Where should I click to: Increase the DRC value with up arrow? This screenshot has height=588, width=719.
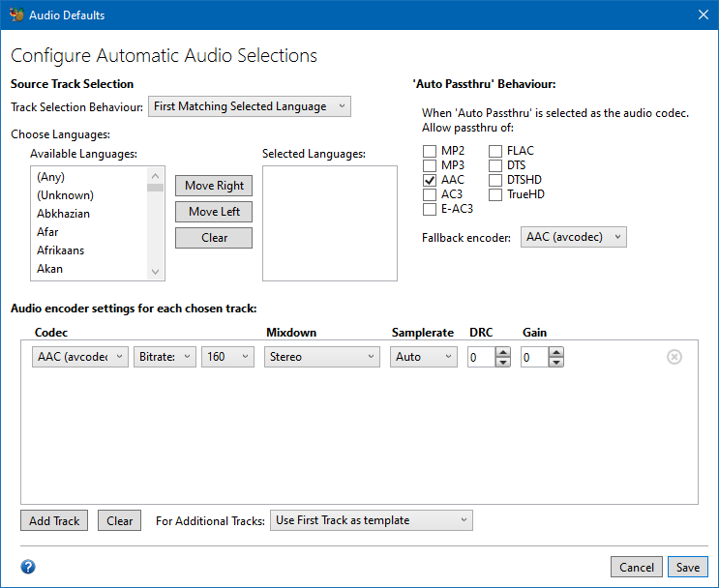click(x=503, y=352)
